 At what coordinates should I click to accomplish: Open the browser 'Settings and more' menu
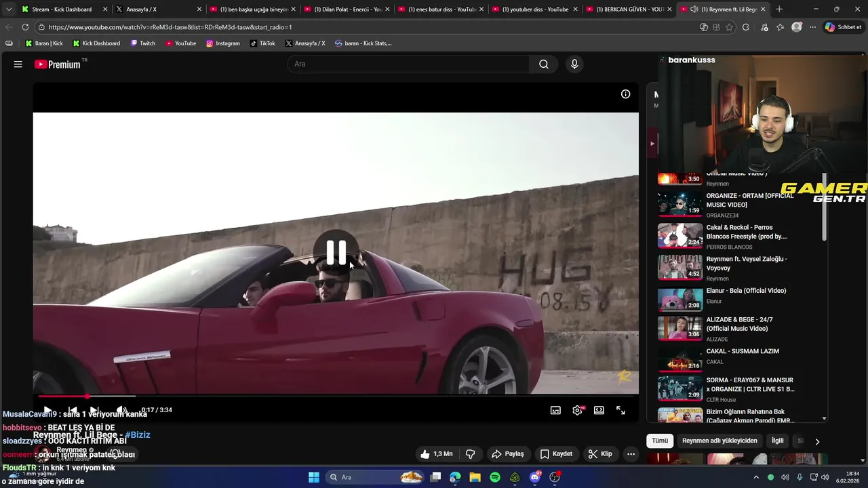click(x=812, y=27)
